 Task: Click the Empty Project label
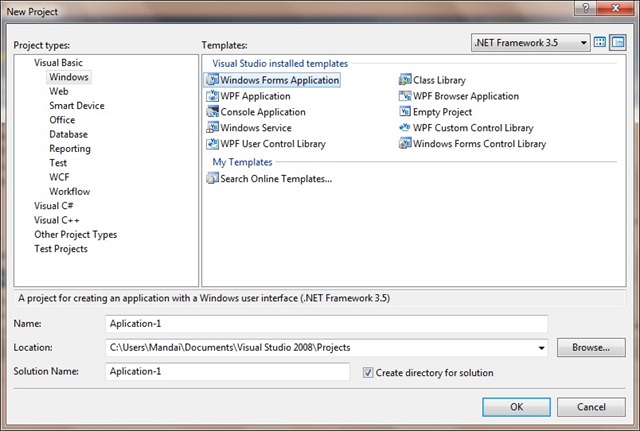pos(442,112)
